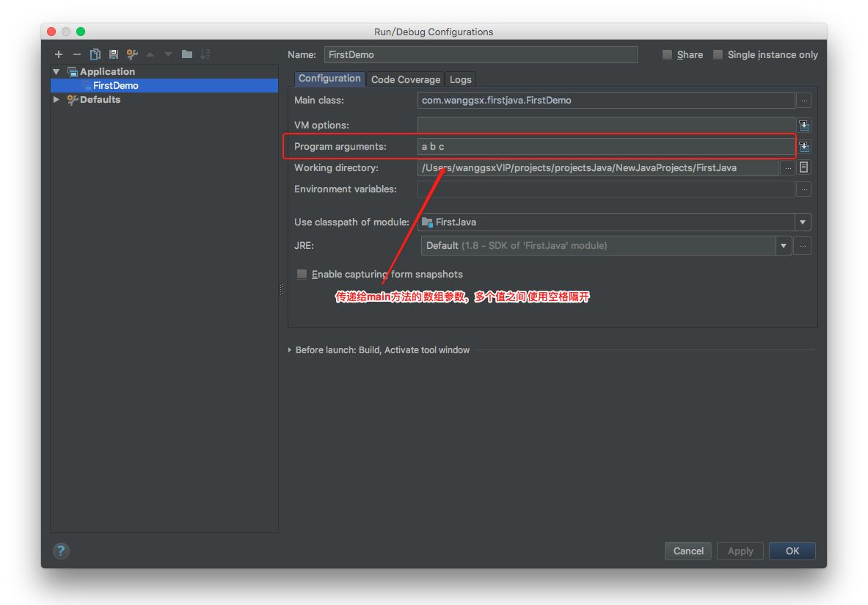The width and height of the screenshot is (868, 605).
Task: Move configuration down with the arrow
Action: click(x=168, y=54)
